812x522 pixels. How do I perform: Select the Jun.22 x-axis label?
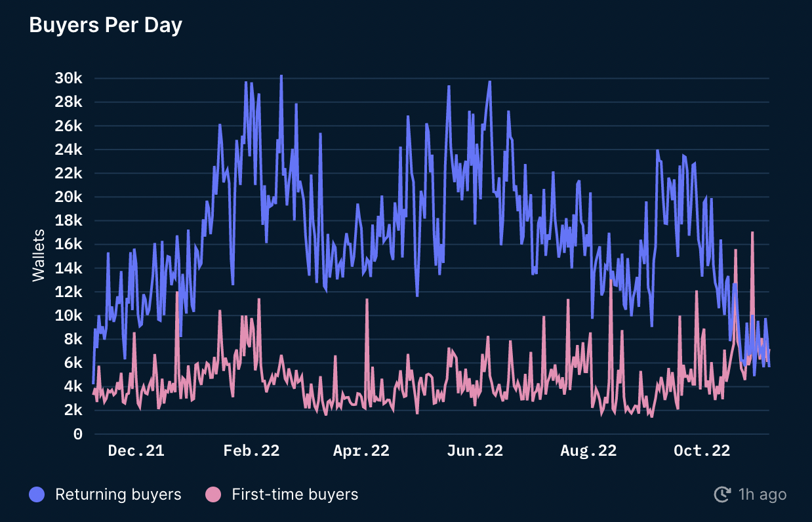pos(475,451)
